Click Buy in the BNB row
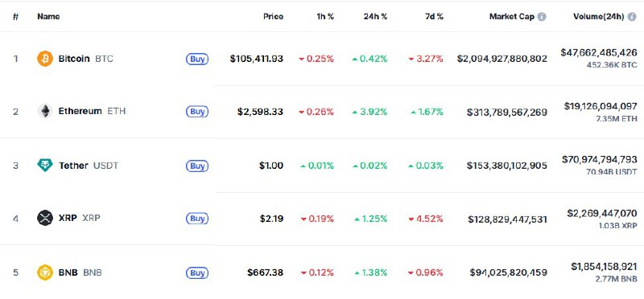Image resolution: width=644 pixels, height=299 pixels. (197, 272)
